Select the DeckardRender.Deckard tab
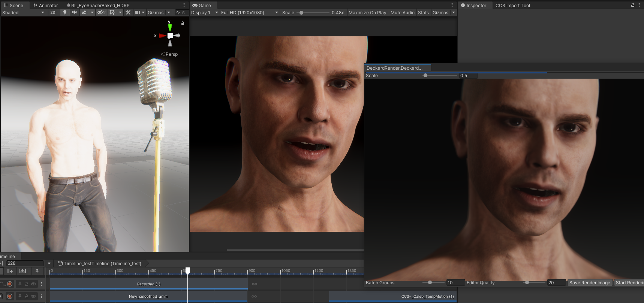This screenshot has height=303, width=644. tap(397, 68)
